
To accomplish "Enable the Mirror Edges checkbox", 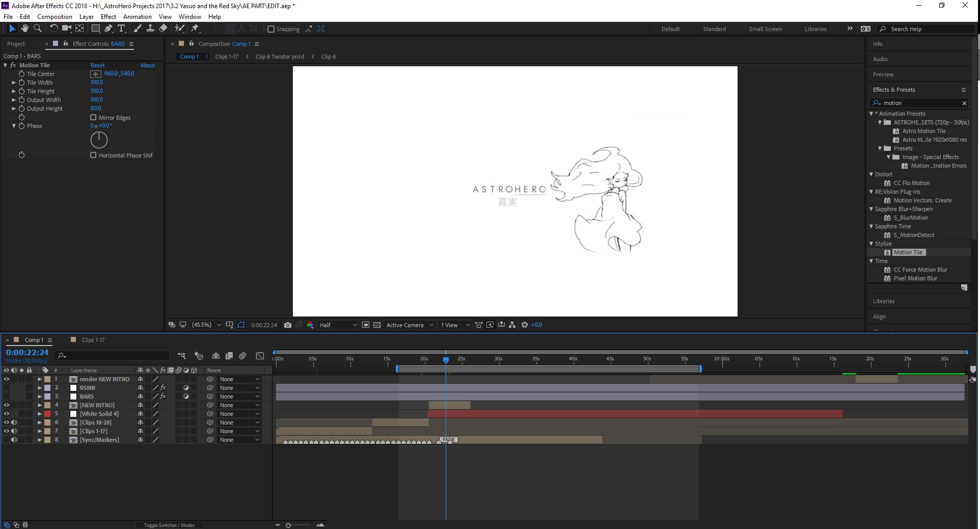I will [x=93, y=118].
